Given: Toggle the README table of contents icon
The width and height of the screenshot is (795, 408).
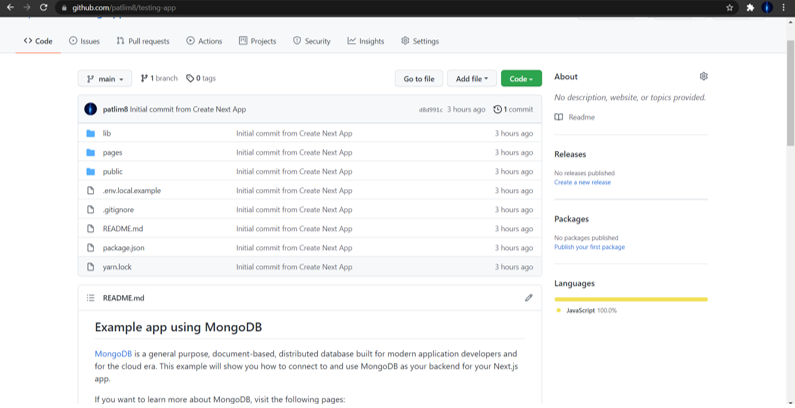Looking at the screenshot, I should [x=91, y=298].
